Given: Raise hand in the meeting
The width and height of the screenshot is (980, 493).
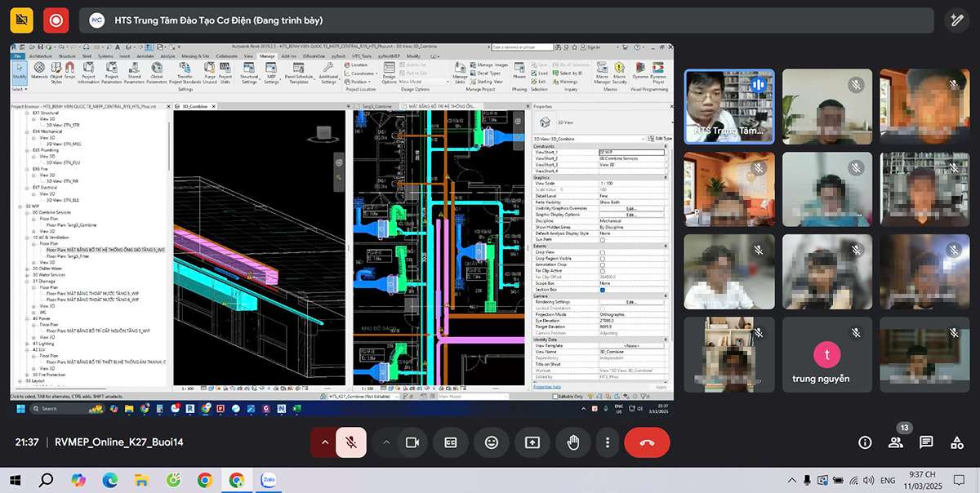Looking at the screenshot, I should coord(573,442).
